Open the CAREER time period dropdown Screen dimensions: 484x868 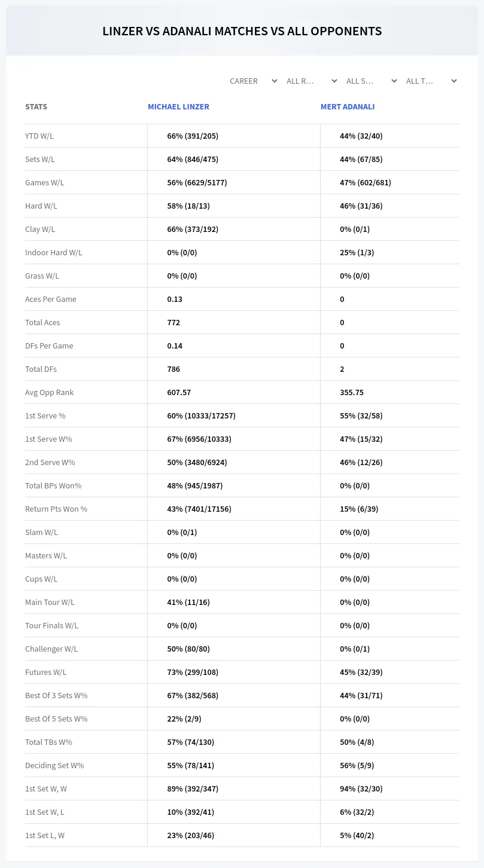[253, 81]
